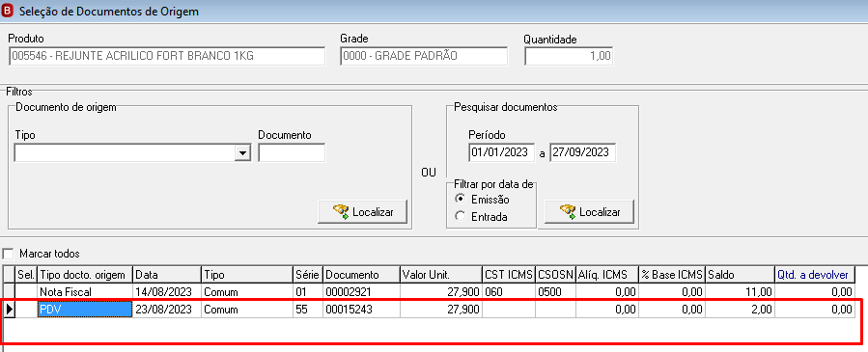Click the Qtd. a devolver column header

pyautogui.click(x=814, y=275)
